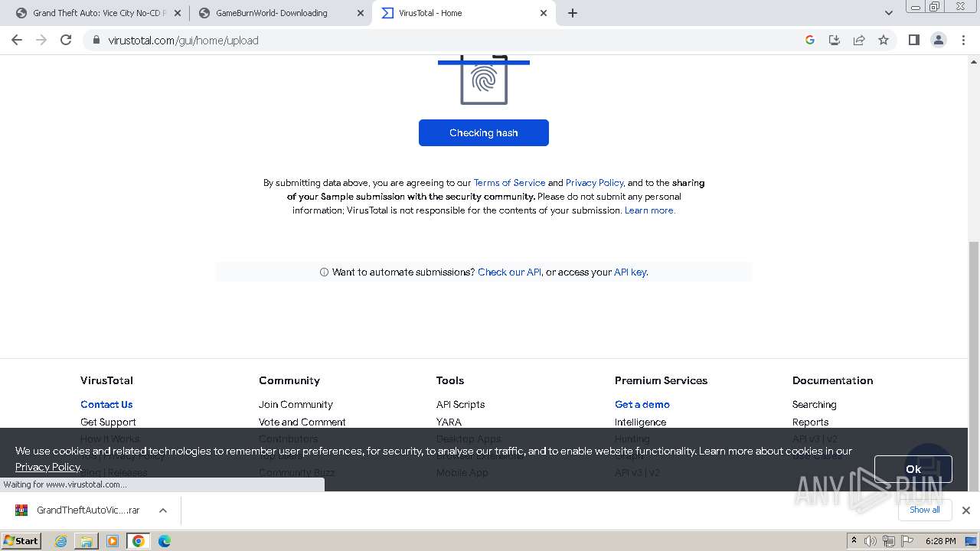Click the Google icon in the address bar

[810, 40]
